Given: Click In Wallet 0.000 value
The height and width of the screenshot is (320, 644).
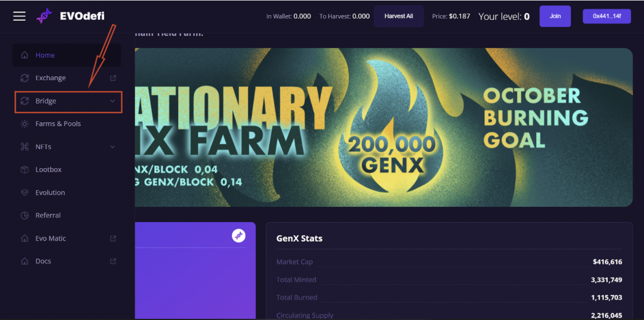Looking at the screenshot, I should click(302, 16).
